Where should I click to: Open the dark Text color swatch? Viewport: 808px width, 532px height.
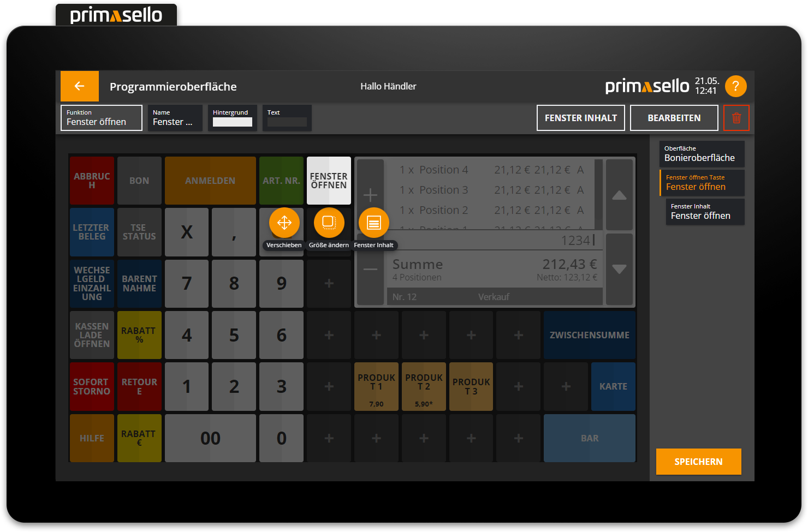[x=287, y=122]
